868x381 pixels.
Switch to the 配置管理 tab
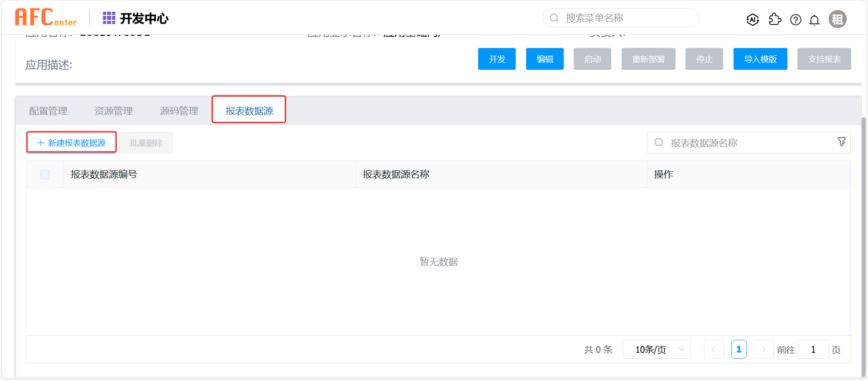tap(48, 111)
